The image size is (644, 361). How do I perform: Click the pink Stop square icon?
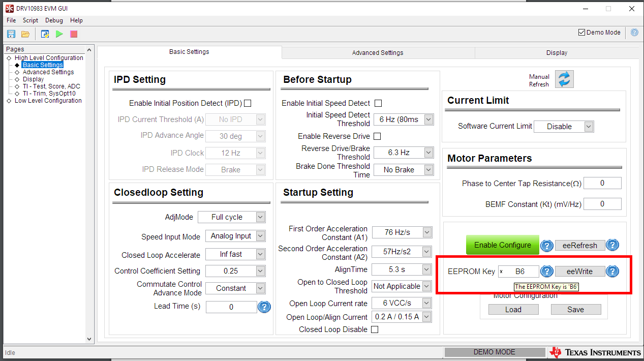pyautogui.click(x=74, y=34)
